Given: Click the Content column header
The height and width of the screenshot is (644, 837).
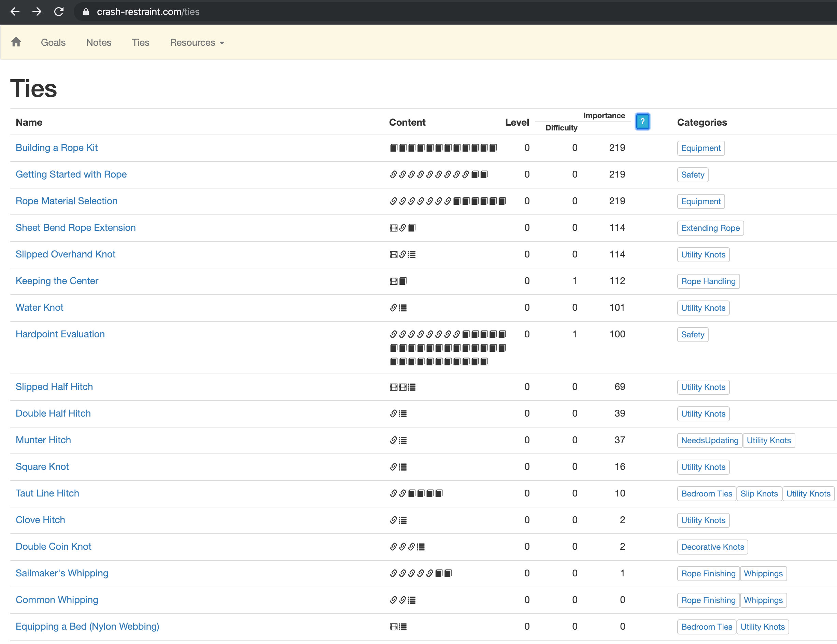Looking at the screenshot, I should 407,122.
